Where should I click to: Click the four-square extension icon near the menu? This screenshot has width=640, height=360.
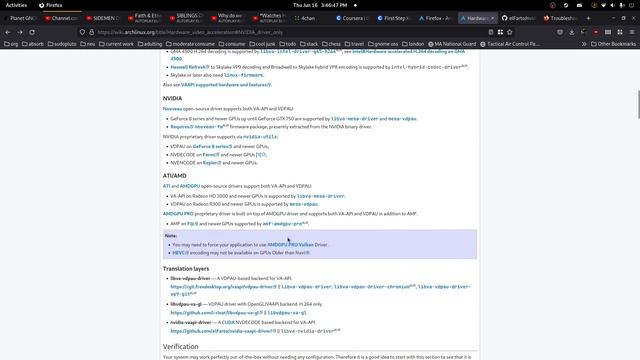[x=620, y=32]
